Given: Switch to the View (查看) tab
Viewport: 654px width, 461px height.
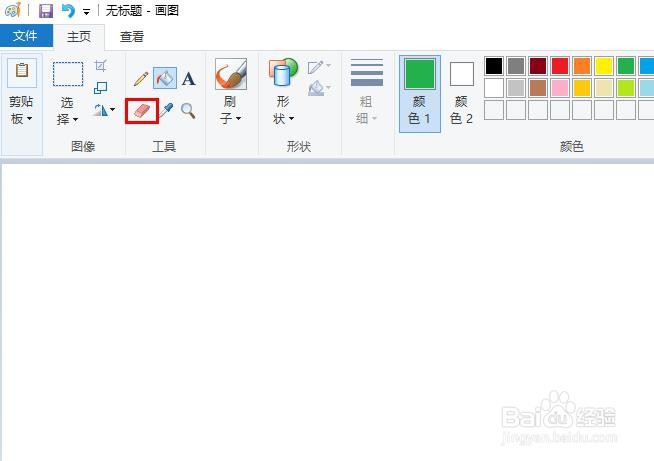Looking at the screenshot, I should pos(132,37).
